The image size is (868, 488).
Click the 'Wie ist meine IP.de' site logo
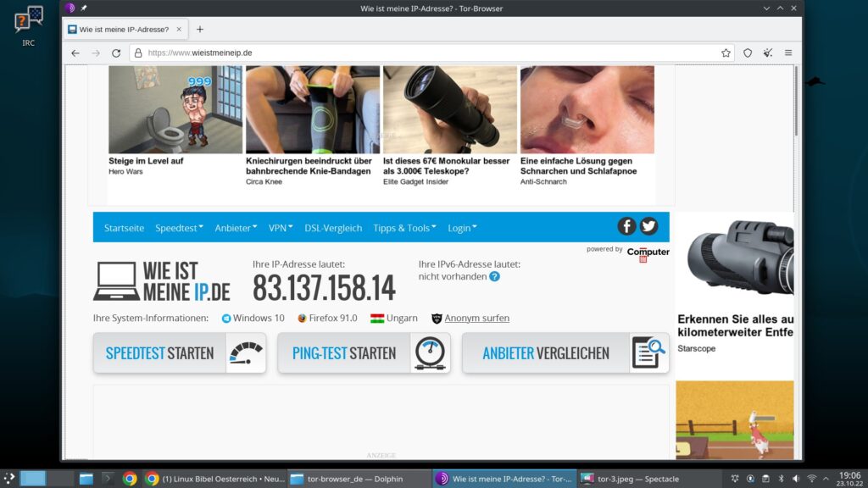coord(162,281)
